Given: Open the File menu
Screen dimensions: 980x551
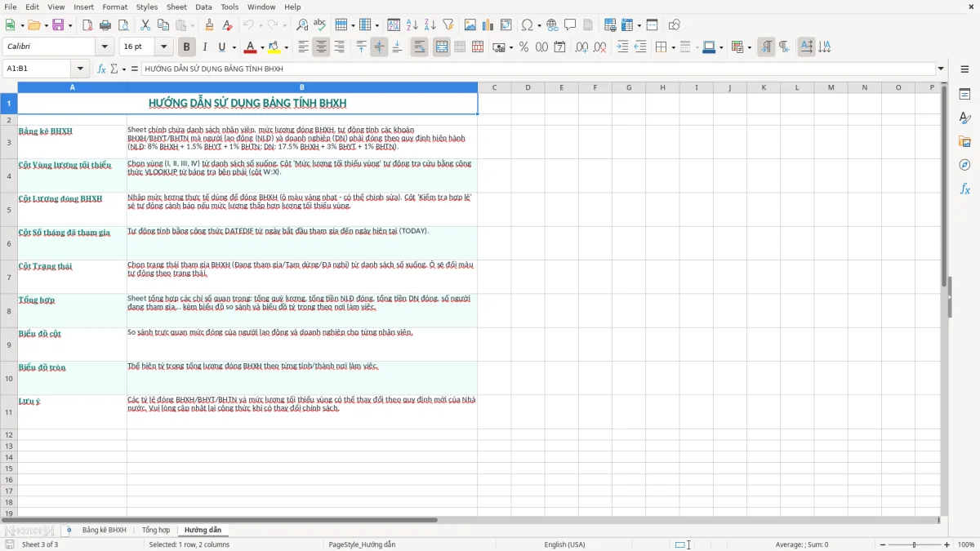Looking at the screenshot, I should 11,7.
